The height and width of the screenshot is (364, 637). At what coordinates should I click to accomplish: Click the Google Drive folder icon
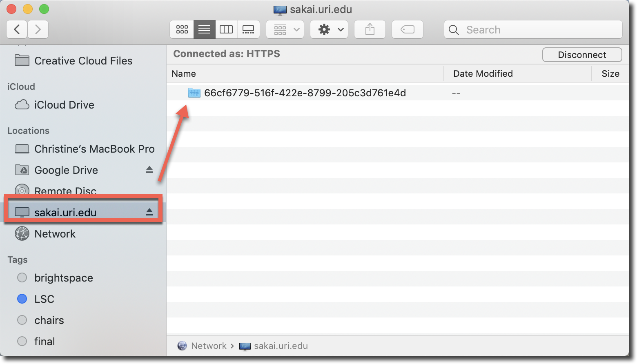(x=22, y=170)
